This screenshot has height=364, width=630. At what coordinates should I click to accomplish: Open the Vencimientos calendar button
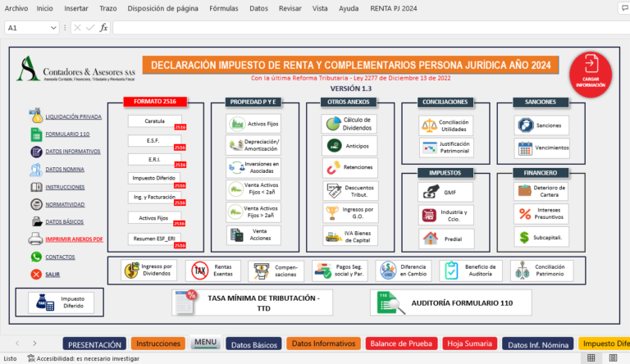click(541, 148)
